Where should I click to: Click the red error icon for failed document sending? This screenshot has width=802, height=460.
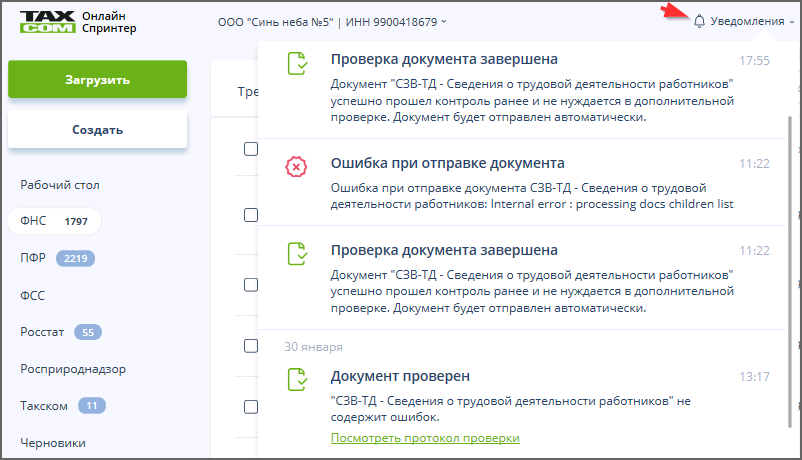coord(296,167)
